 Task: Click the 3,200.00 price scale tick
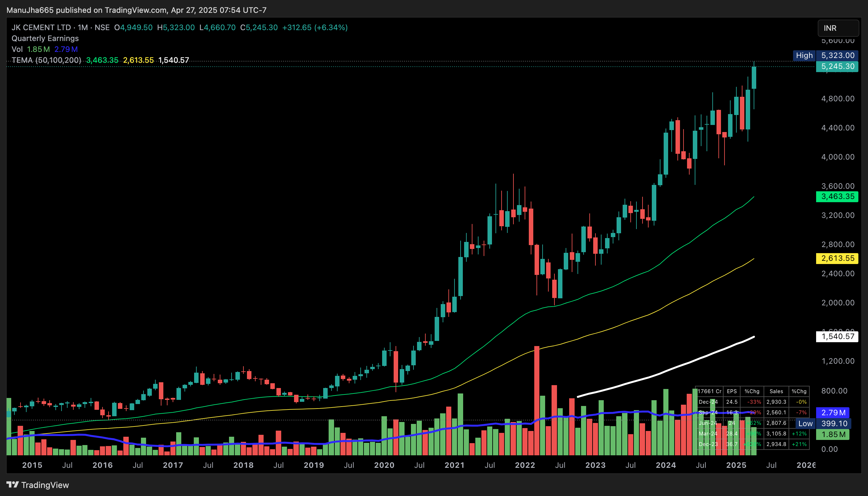tap(838, 215)
